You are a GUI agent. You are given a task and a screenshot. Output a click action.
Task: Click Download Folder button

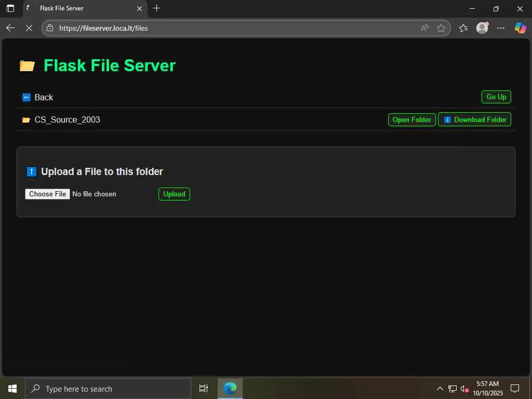pyautogui.click(x=474, y=120)
